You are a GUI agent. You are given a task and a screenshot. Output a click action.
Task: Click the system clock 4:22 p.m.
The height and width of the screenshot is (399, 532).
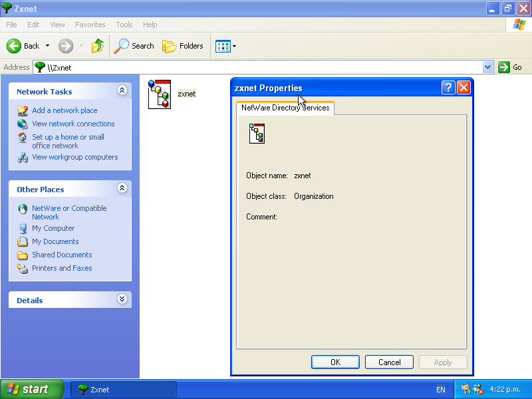click(x=505, y=389)
